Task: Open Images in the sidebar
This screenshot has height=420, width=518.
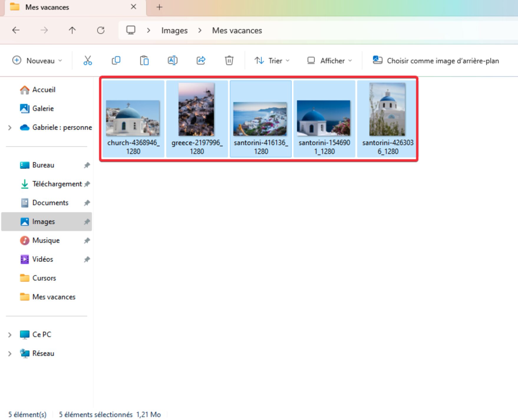Action: tap(47, 222)
